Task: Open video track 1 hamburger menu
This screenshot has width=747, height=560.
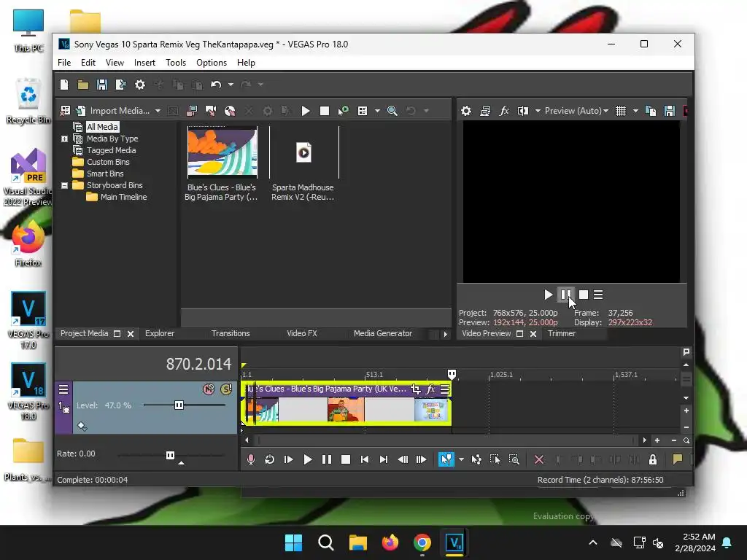Action: click(x=63, y=389)
